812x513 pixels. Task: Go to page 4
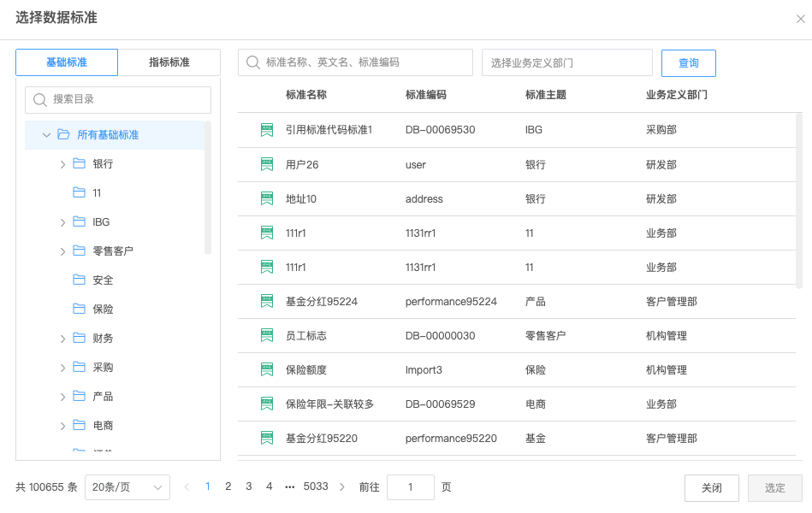(x=270, y=486)
